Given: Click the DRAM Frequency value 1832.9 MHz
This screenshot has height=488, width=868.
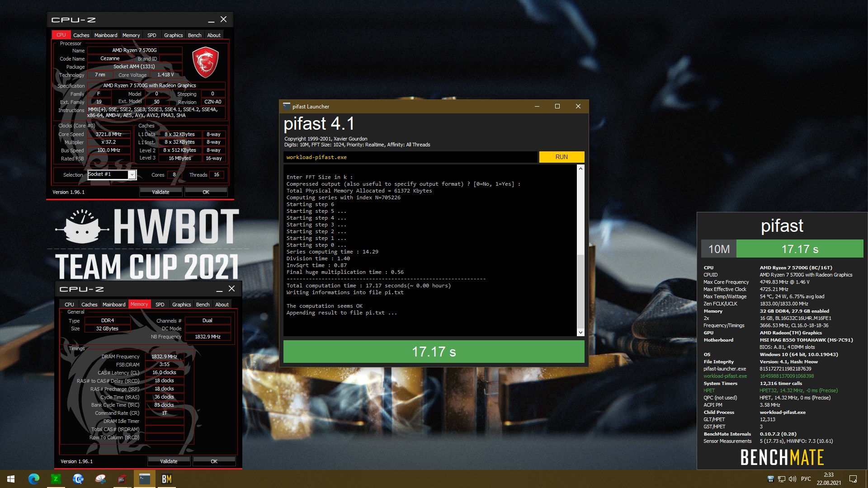Looking at the screenshot, I should (x=164, y=357).
